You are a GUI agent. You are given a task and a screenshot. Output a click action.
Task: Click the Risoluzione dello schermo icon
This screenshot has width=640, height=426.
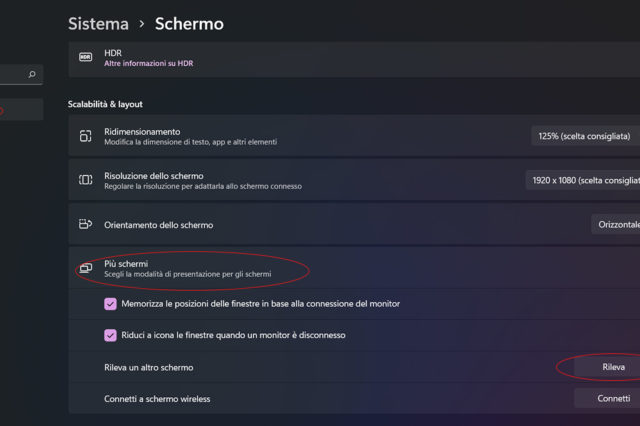[x=85, y=180]
